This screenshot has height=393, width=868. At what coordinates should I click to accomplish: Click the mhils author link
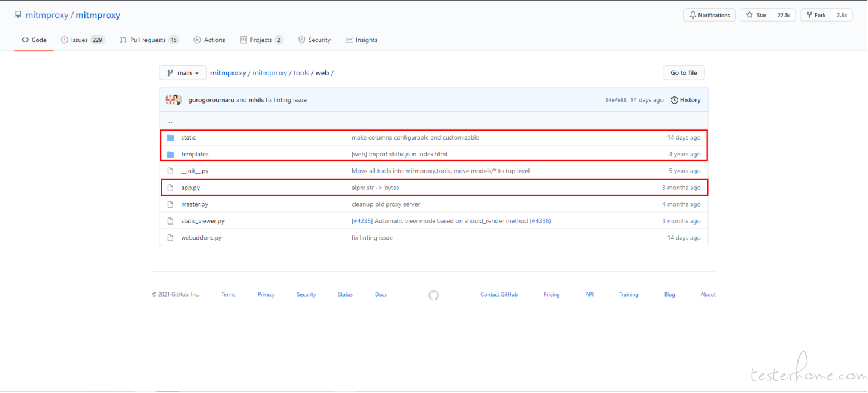tap(256, 101)
